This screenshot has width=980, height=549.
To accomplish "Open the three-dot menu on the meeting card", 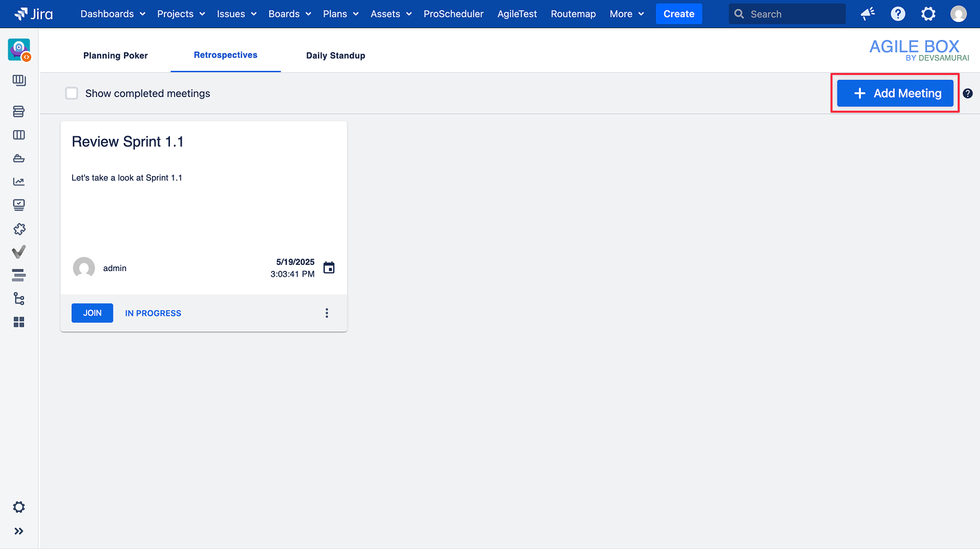I will point(327,313).
